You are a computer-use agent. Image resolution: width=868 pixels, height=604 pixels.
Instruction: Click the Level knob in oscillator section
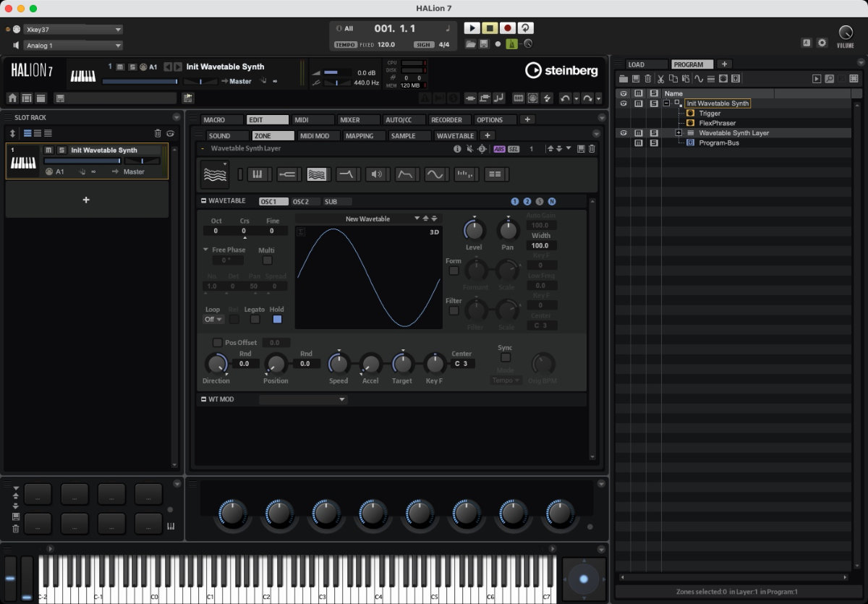(474, 231)
